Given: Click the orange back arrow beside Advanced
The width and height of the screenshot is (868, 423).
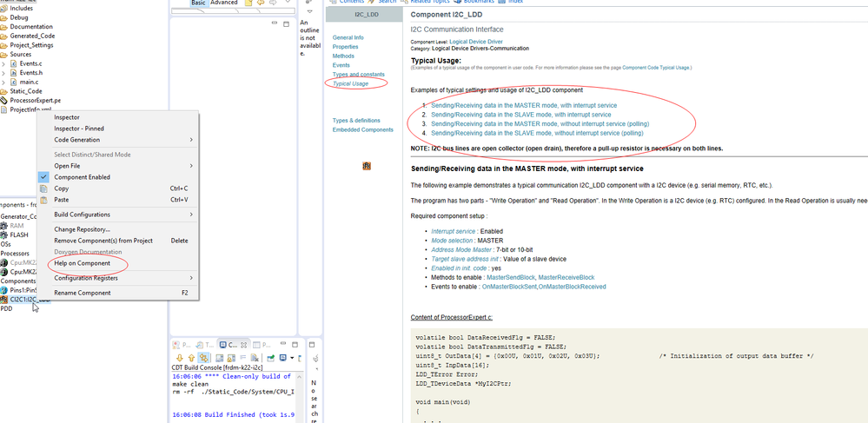Looking at the screenshot, I should pyautogui.click(x=262, y=3).
